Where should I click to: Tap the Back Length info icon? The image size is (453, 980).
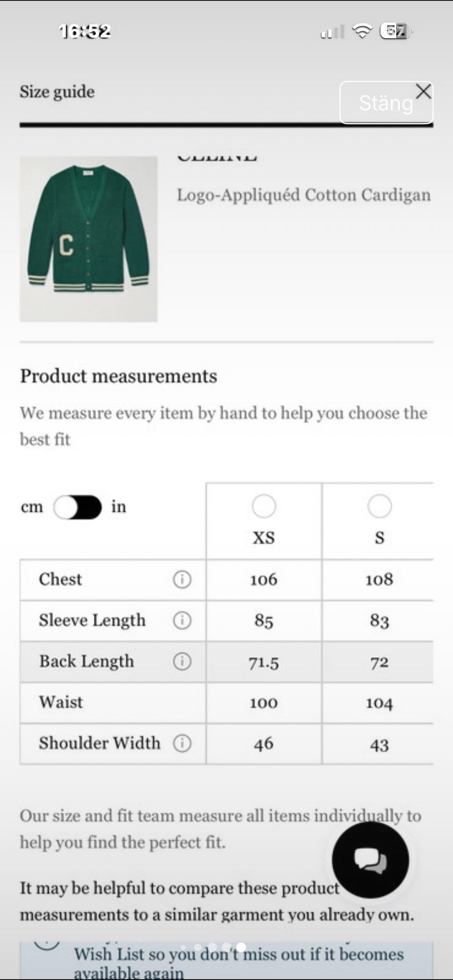(x=182, y=661)
